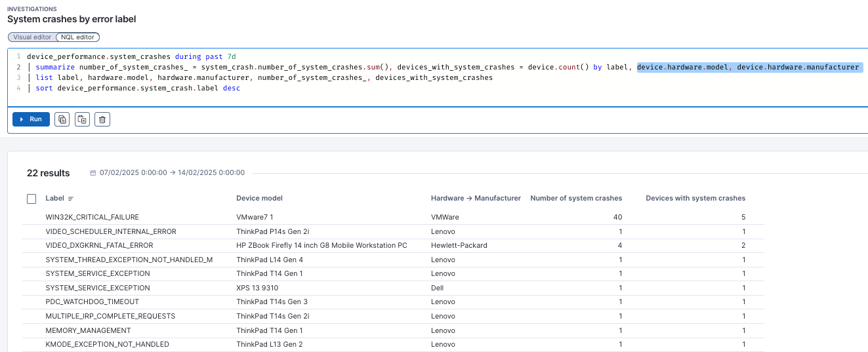The height and width of the screenshot is (352, 868).
Task: Click the Devices with system crashes header
Action: click(695, 198)
